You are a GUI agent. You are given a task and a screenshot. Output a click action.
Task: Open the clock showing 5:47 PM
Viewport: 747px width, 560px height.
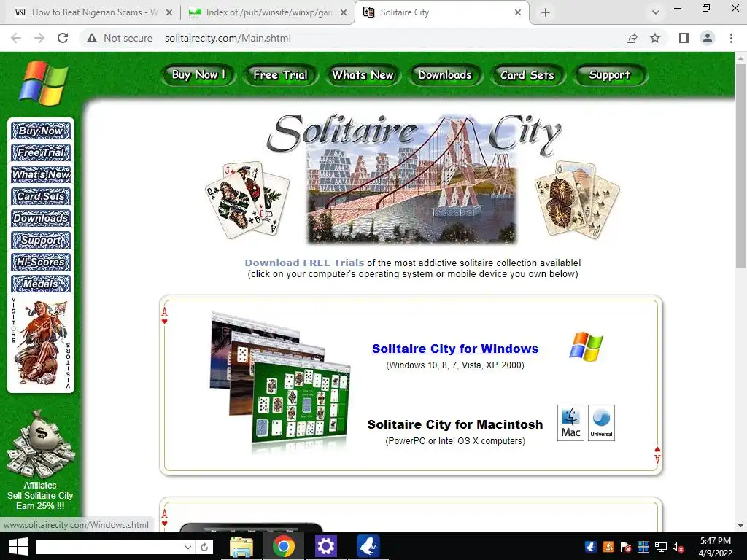[715, 547]
